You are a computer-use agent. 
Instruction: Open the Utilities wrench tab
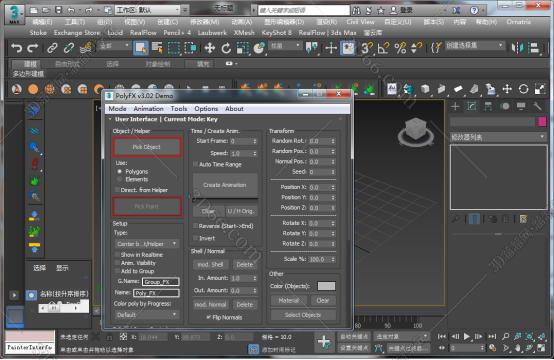[537, 106]
